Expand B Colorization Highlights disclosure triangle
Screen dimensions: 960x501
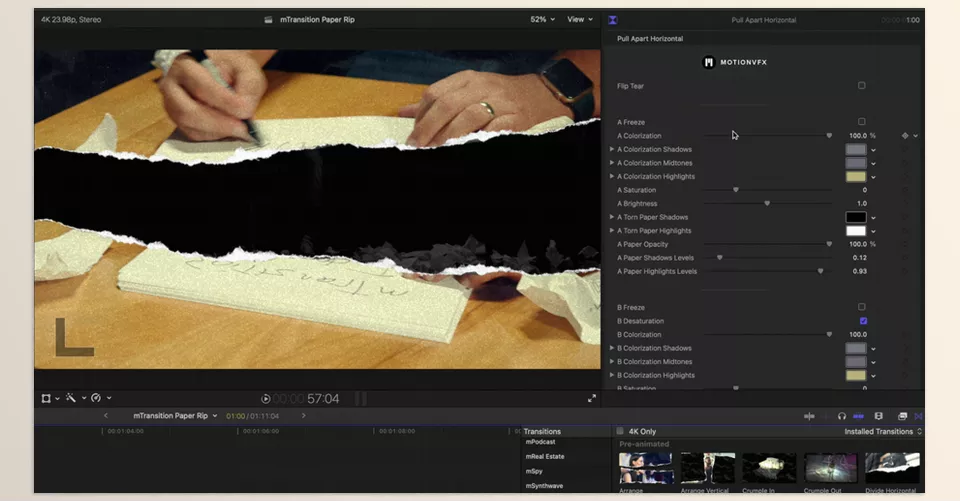click(612, 375)
